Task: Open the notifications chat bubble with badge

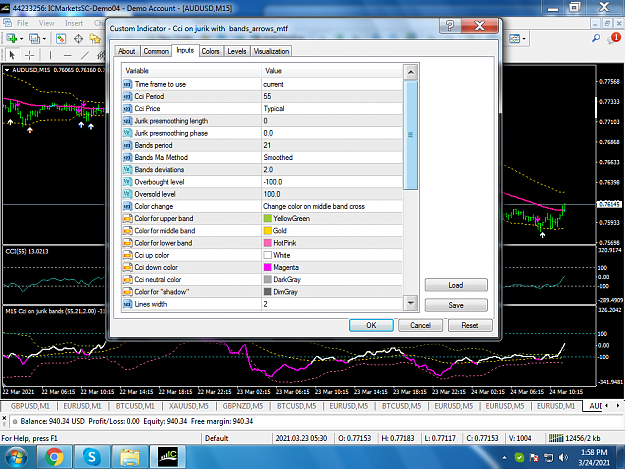Action: [614, 38]
